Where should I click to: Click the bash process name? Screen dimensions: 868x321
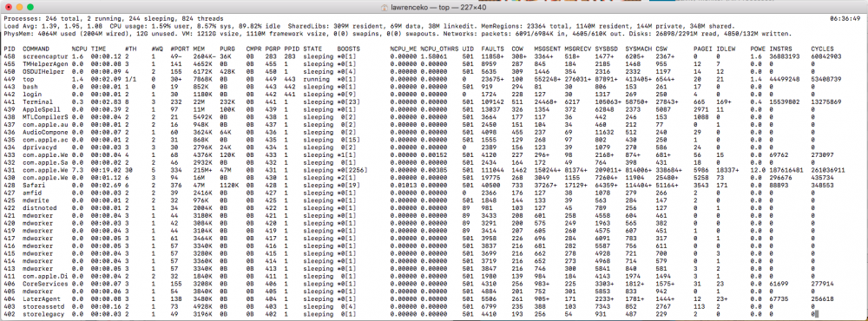(30, 86)
